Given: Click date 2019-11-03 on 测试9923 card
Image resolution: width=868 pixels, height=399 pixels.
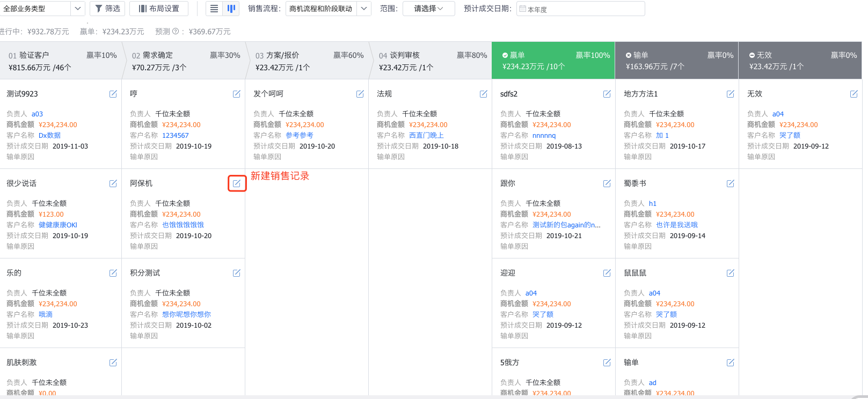Looking at the screenshot, I should point(70,146).
